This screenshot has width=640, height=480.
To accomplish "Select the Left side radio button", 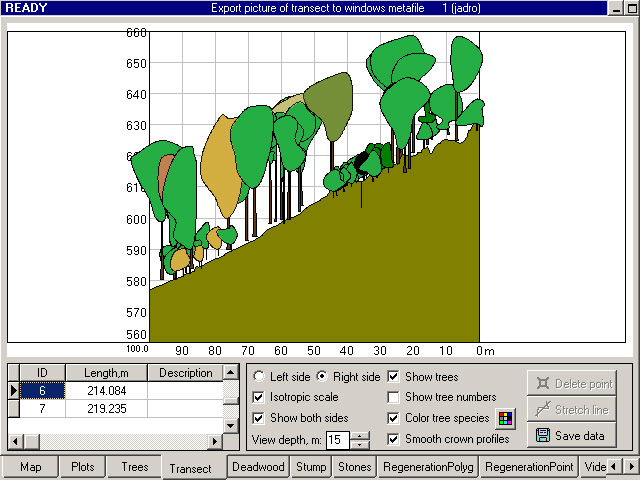I will pyautogui.click(x=260, y=377).
